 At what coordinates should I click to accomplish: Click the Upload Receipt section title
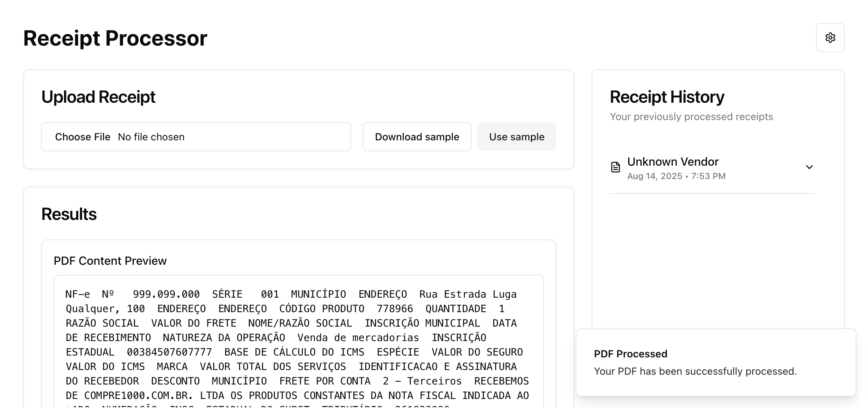[x=98, y=96]
